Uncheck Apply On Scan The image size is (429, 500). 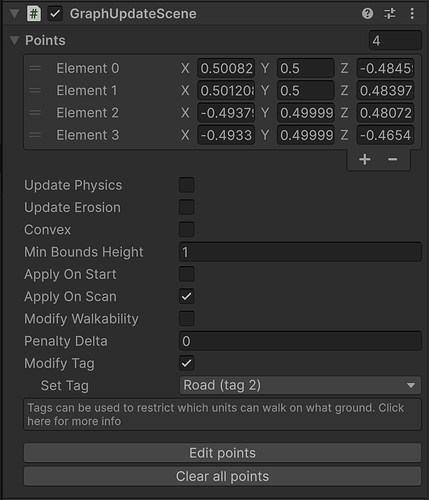(x=186, y=296)
